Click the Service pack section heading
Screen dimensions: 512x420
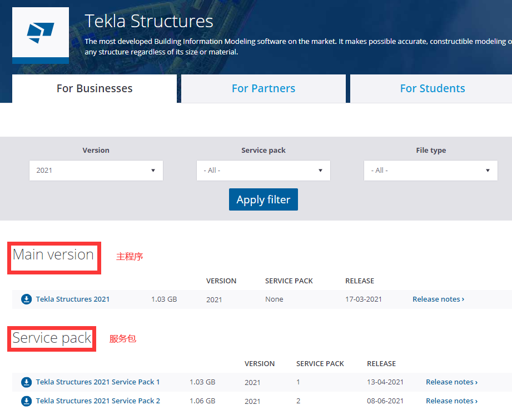point(51,338)
